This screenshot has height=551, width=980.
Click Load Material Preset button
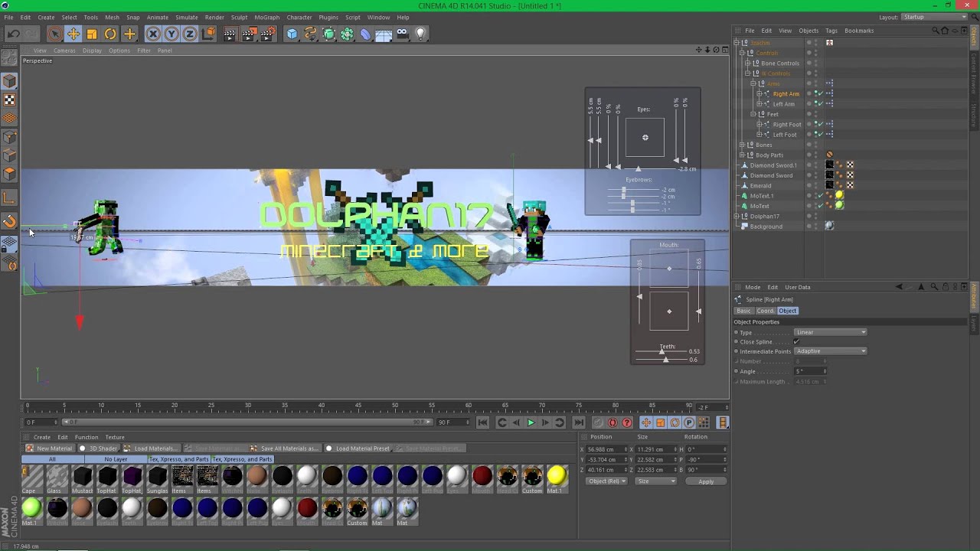click(358, 448)
